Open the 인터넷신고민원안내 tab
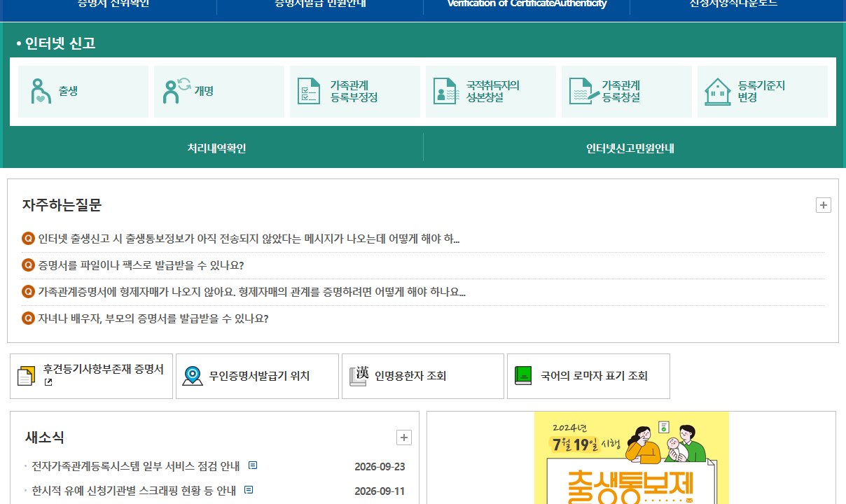This screenshot has width=846, height=504. [x=630, y=148]
